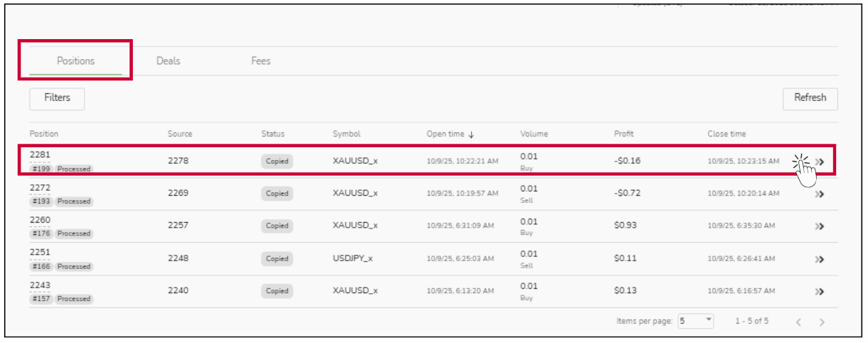Click the #193 tag on position 2272
Screen dimensions: 868x343
pyautogui.click(x=40, y=201)
